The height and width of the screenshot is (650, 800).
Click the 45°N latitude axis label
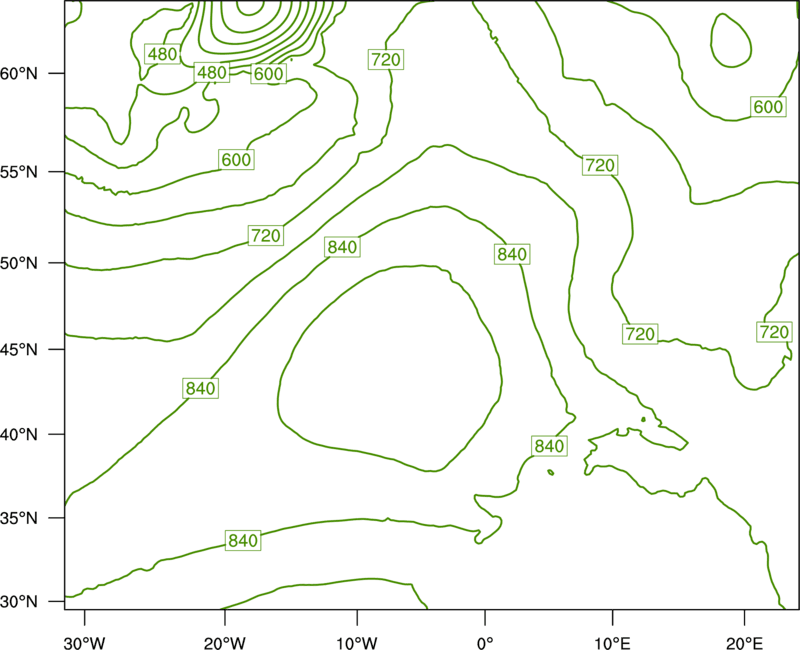(19, 349)
